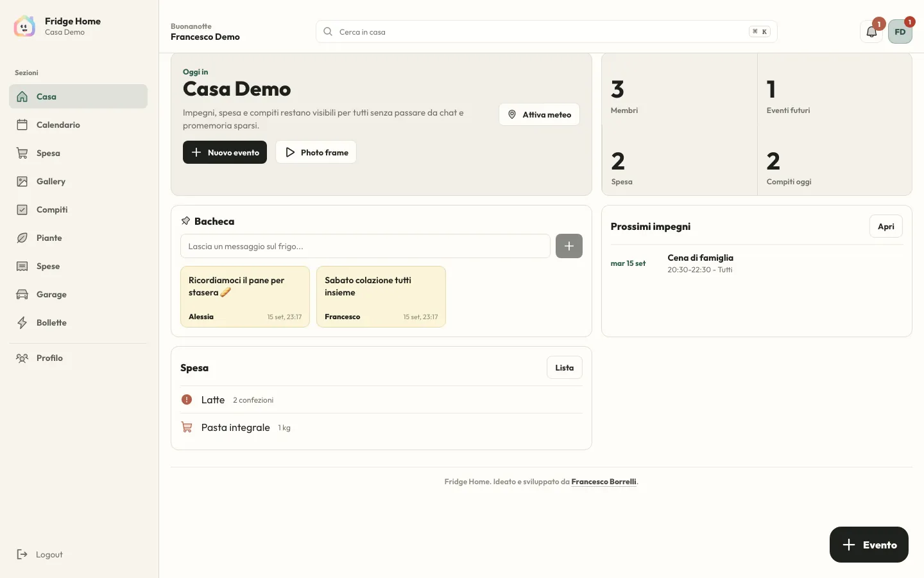Click the Spese receipt icon

click(x=22, y=266)
